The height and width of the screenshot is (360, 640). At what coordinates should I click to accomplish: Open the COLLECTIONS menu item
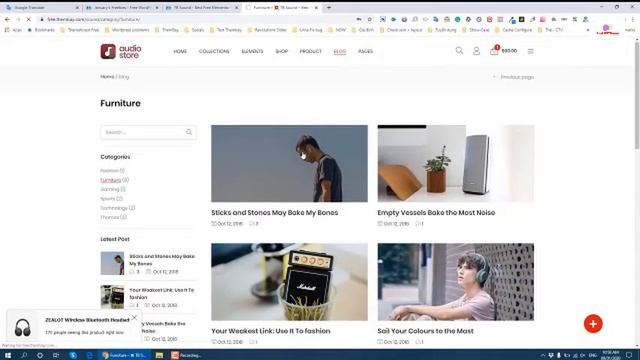(x=214, y=51)
